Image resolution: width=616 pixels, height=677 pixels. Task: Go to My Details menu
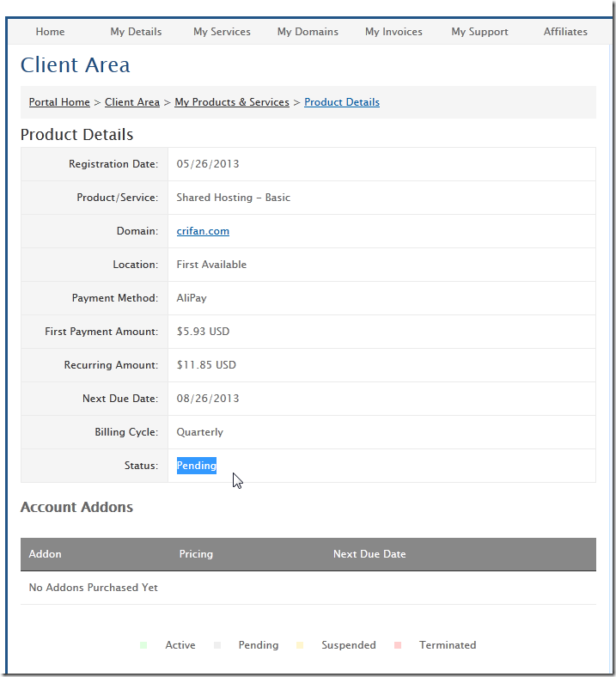(136, 32)
